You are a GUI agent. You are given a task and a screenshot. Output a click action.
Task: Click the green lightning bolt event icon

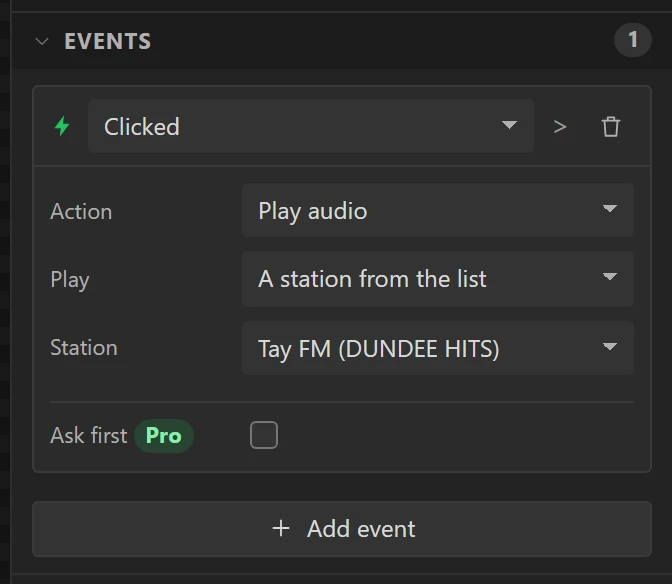[x=62, y=126]
